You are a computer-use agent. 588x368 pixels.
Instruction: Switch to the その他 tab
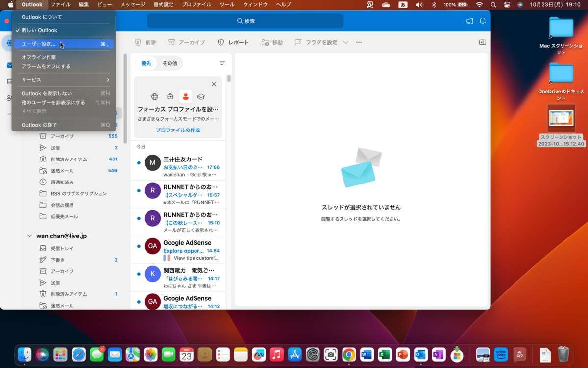tap(170, 63)
